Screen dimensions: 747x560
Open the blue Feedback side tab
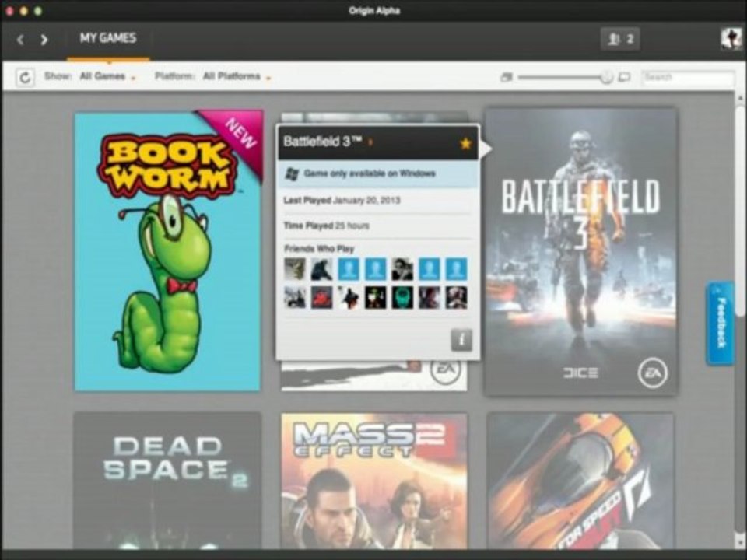(x=720, y=324)
